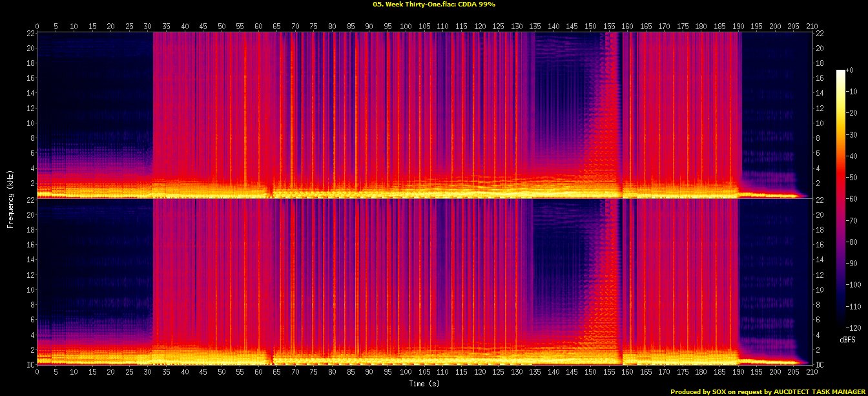The height and width of the screenshot is (396, 868).
Task: Click the 30 mark on the bottom time axis
Action: 147,373
